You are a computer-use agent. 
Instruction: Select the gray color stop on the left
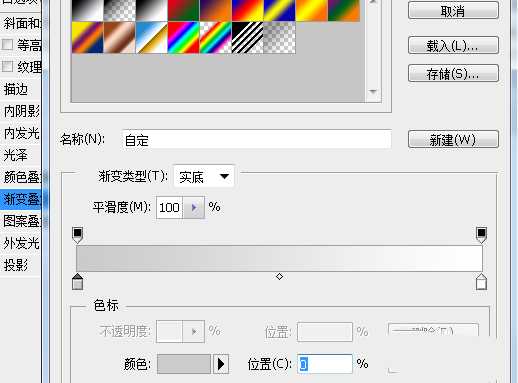point(77,282)
